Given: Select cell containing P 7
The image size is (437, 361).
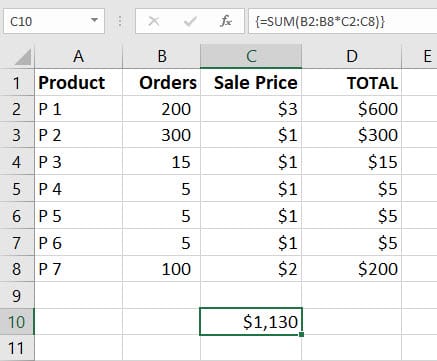Looking at the screenshot, I should coord(78,269).
